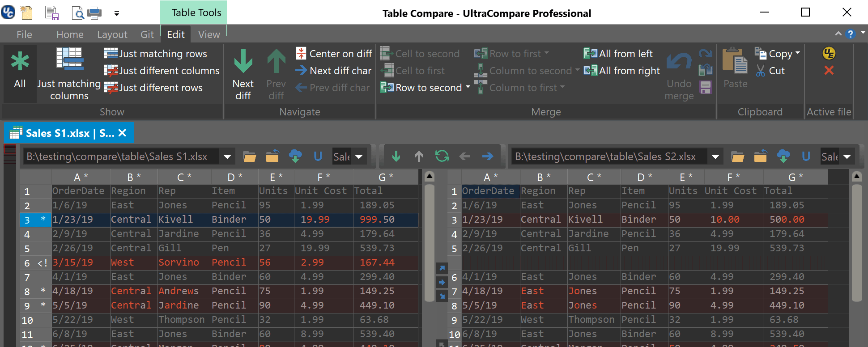Click the right pane blue U icon
Viewport: 868px width, 347px height.
click(x=806, y=157)
